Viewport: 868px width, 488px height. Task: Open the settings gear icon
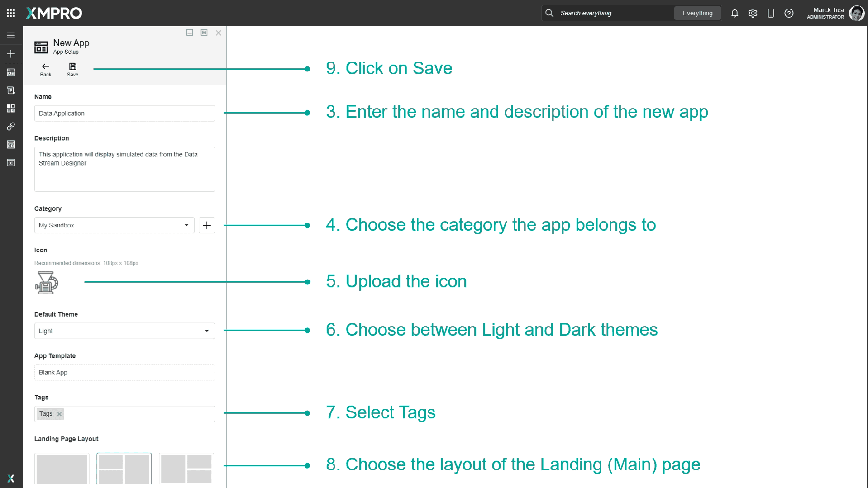tap(753, 13)
